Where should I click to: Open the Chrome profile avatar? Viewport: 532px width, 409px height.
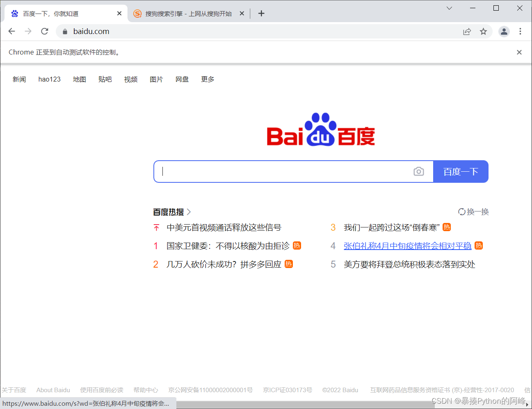click(504, 32)
